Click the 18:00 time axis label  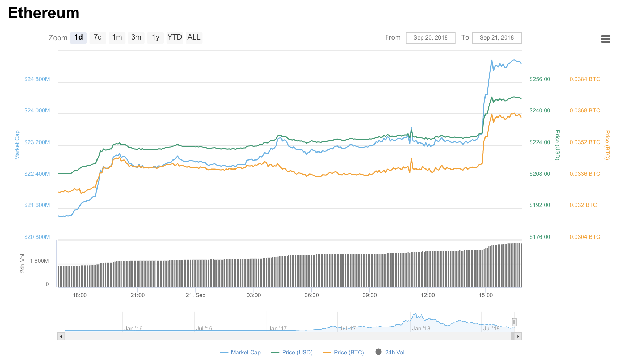[x=80, y=295]
